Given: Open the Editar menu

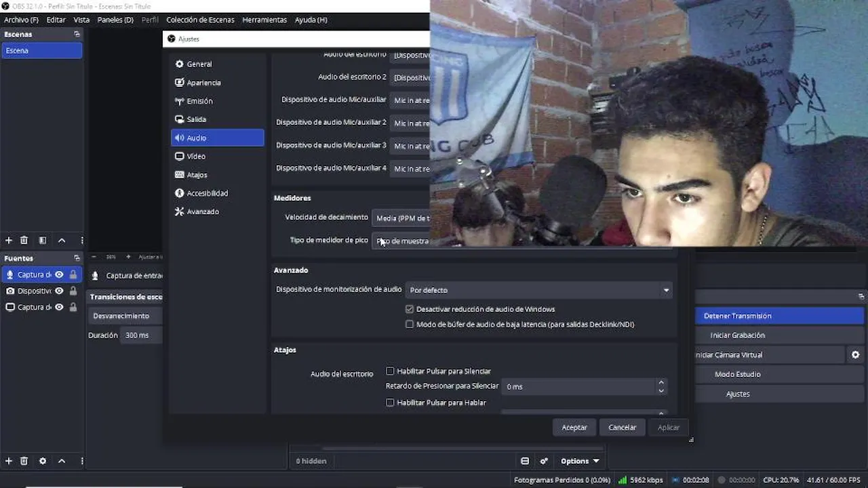Looking at the screenshot, I should pos(56,20).
